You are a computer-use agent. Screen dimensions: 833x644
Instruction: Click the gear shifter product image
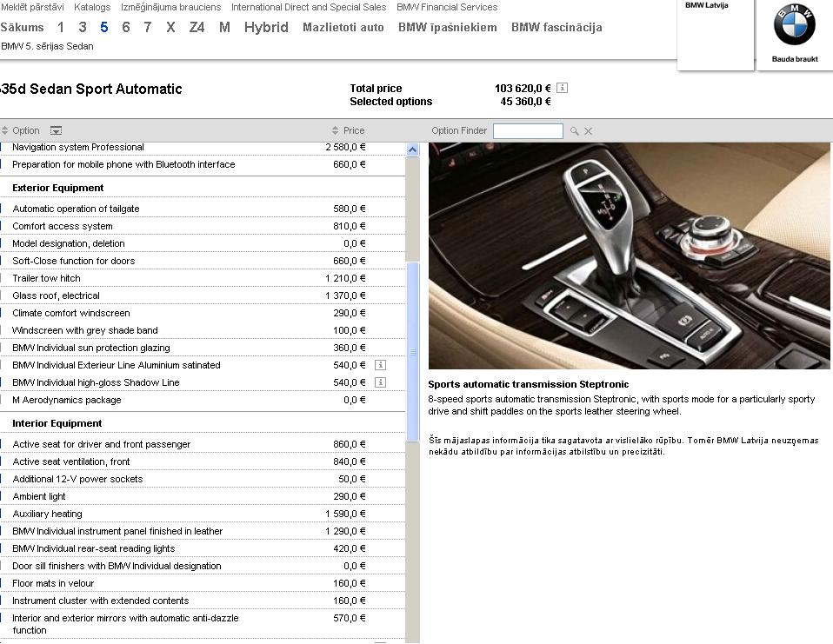pyautogui.click(x=629, y=256)
